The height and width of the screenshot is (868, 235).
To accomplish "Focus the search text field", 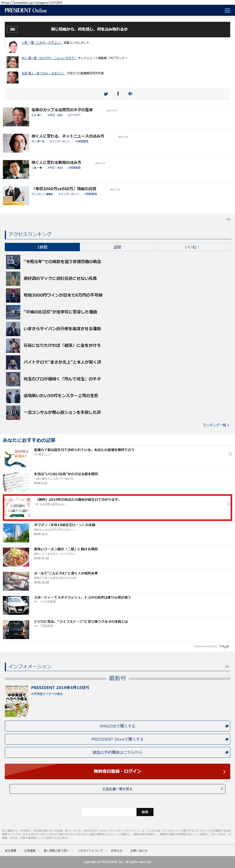I will [x=109, y=812].
